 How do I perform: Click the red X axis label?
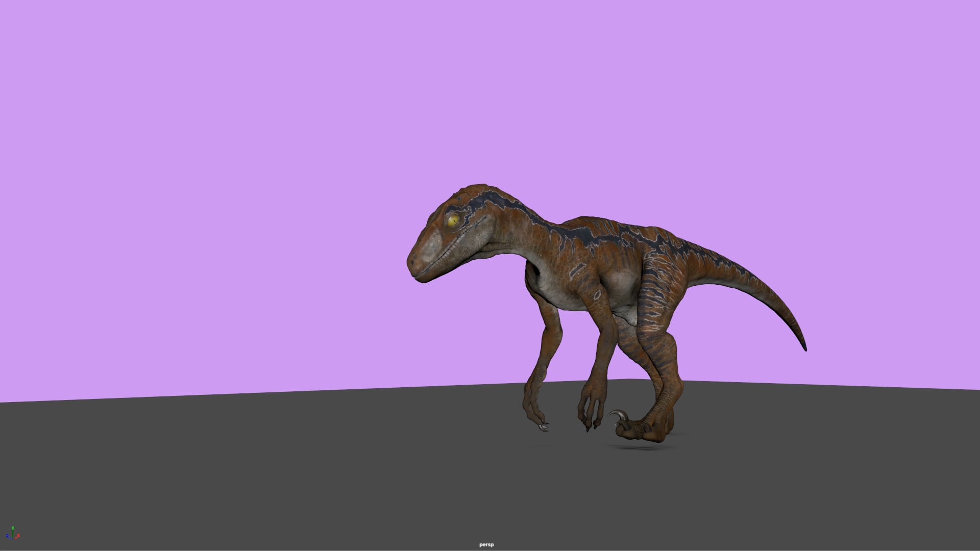[18, 535]
